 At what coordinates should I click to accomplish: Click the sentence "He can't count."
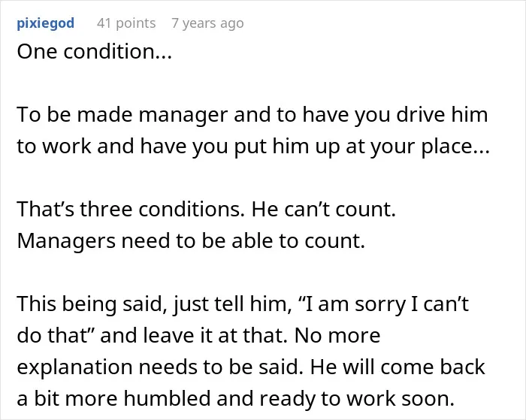pos(324,209)
